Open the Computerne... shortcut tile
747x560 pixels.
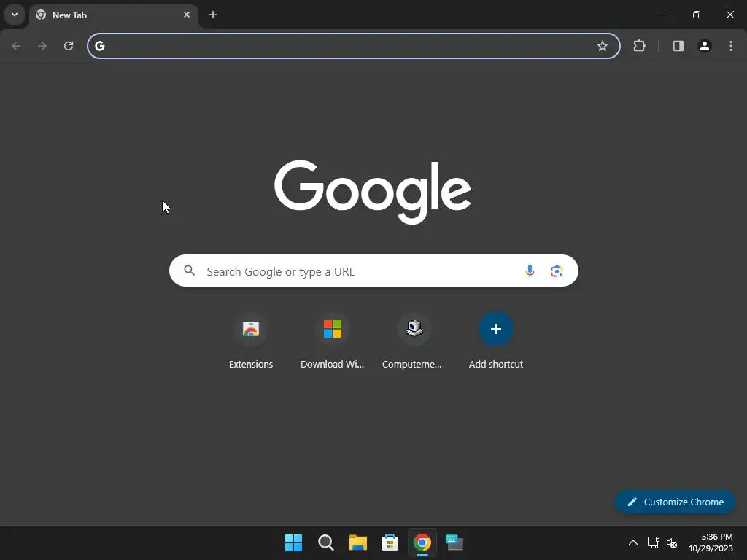click(x=413, y=341)
